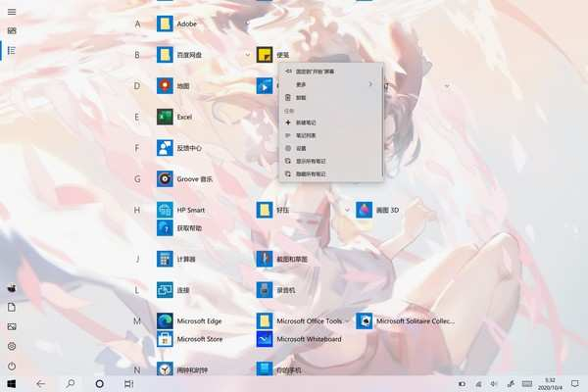The height and width of the screenshot is (392, 588).
Task: Open the touch keyboard tray icon
Action: coord(527,384)
